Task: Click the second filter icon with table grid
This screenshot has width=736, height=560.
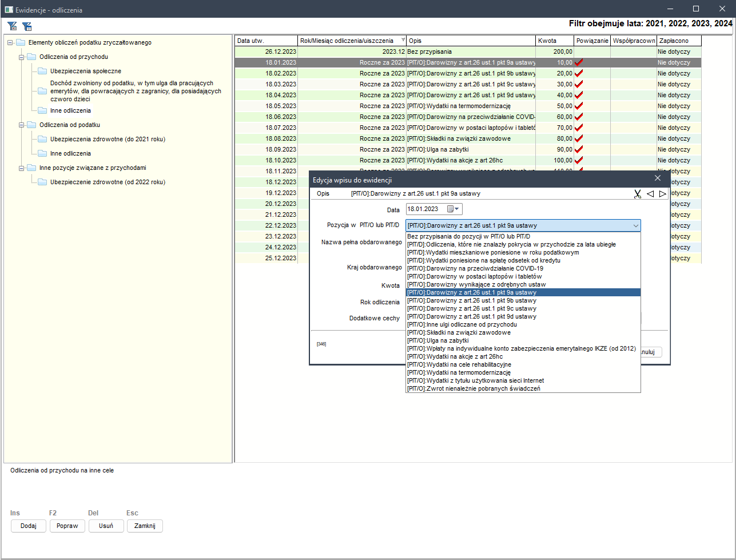Action: click(27, 26)
